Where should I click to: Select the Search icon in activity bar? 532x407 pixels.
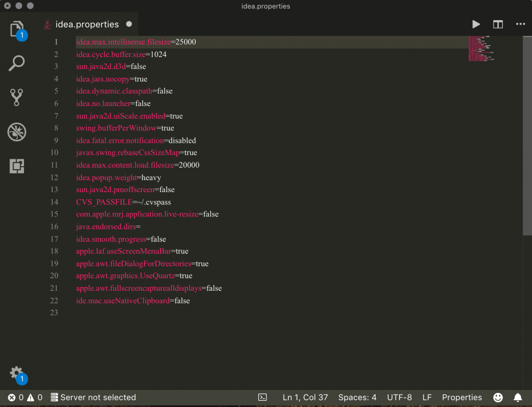17,63
